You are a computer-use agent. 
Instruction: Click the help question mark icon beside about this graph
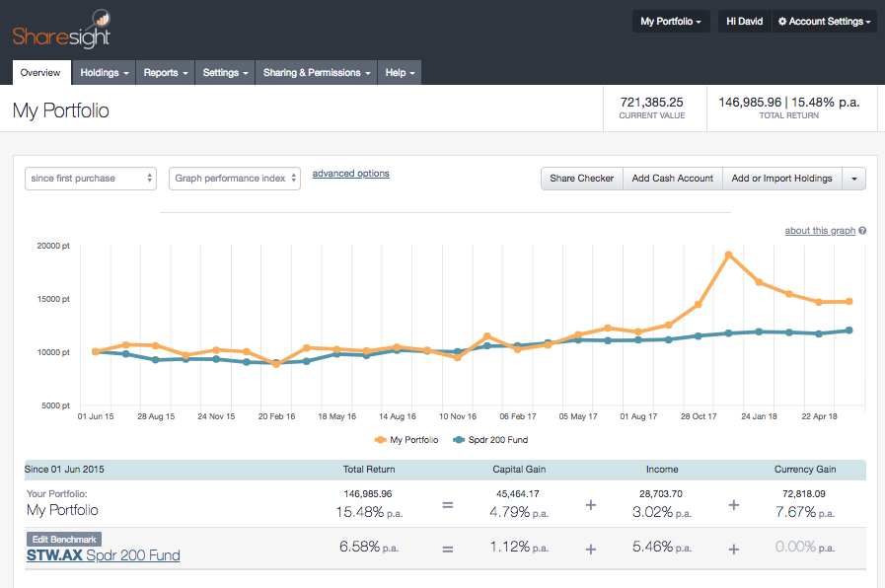[x=862, y=231]
